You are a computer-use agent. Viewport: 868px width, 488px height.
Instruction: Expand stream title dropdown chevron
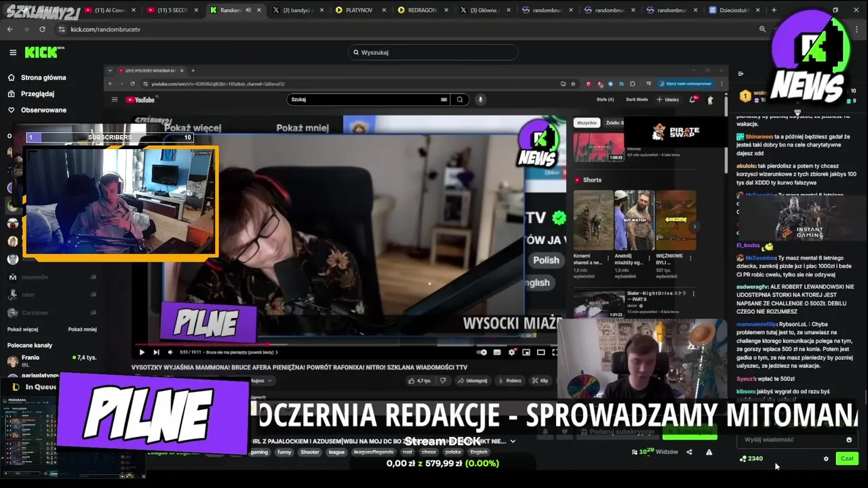513,441
